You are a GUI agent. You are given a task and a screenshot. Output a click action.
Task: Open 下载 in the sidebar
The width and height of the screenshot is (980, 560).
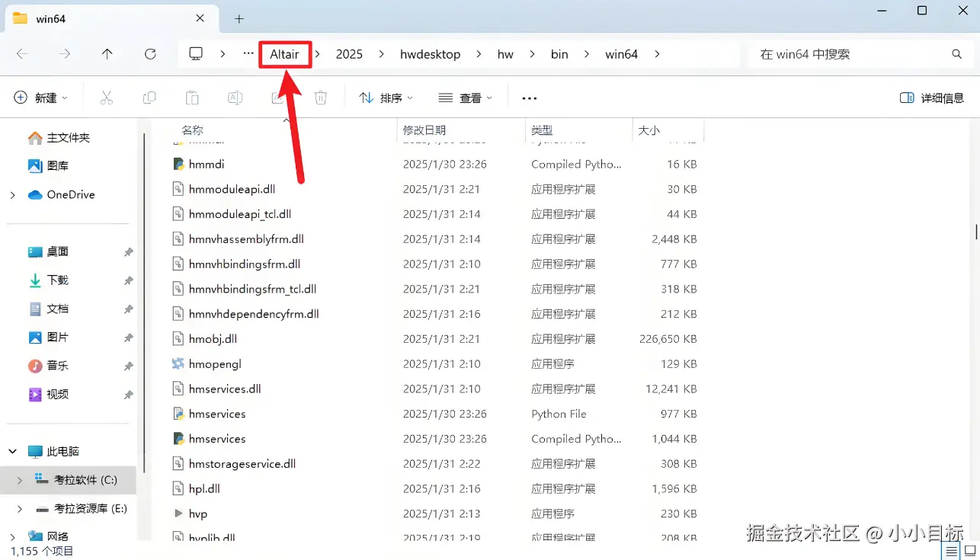[x=58, y=280]
